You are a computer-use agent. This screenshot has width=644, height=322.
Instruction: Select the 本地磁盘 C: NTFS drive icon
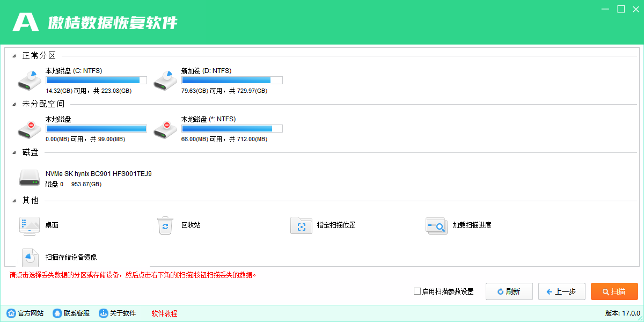[29, 79]
